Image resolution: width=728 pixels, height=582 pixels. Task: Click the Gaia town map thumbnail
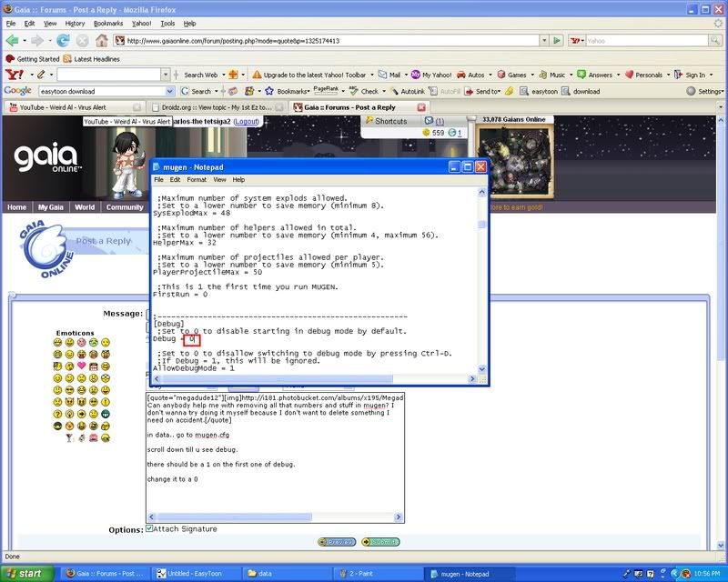tap(515, 159)
